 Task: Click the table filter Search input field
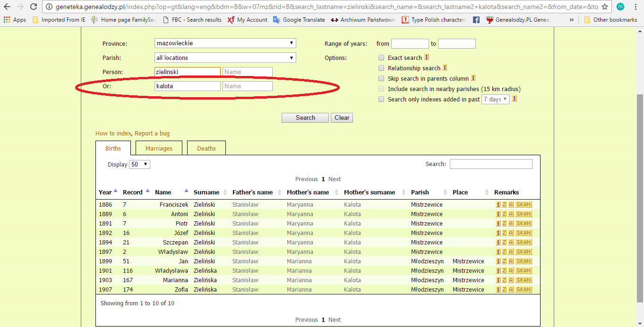click(491, 164)
